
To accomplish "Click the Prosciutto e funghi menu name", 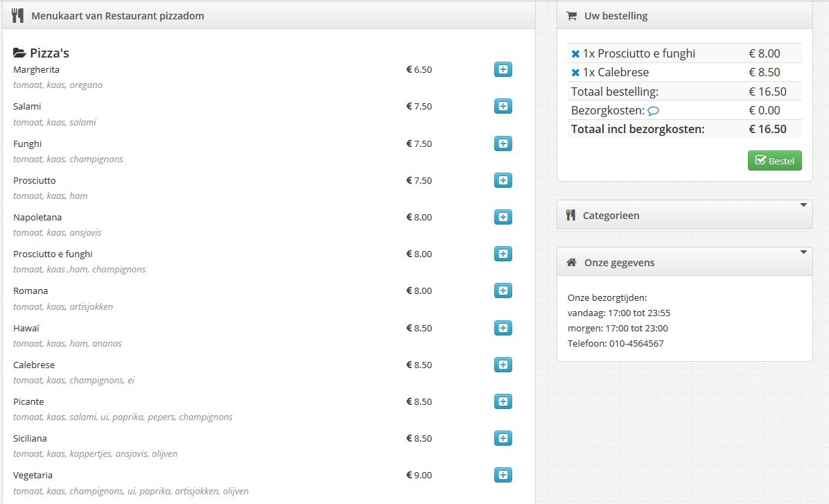I will pos(53,254).
